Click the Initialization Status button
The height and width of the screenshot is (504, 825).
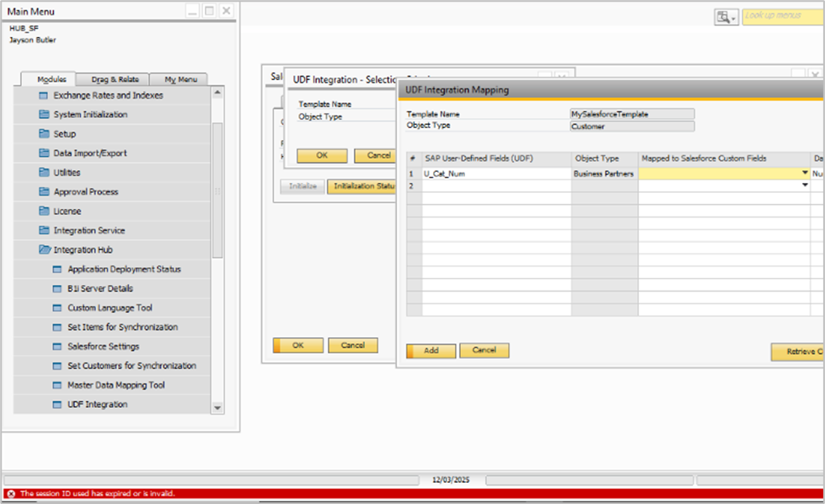click(362, 186)
